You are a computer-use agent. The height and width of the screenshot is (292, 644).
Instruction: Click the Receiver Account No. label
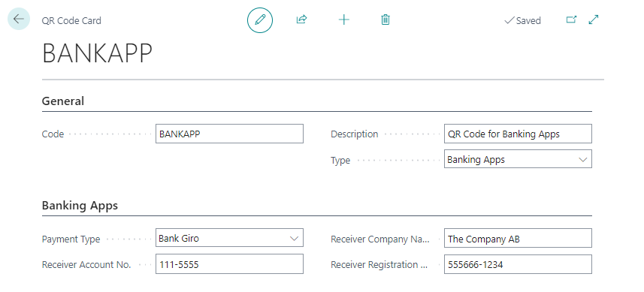[x=86, y=264]
